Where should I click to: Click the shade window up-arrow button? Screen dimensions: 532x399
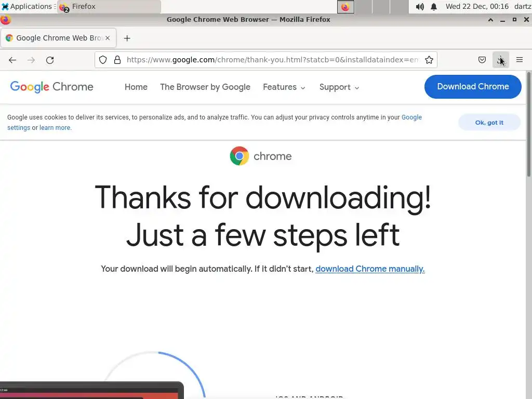[x=490, y=20]
